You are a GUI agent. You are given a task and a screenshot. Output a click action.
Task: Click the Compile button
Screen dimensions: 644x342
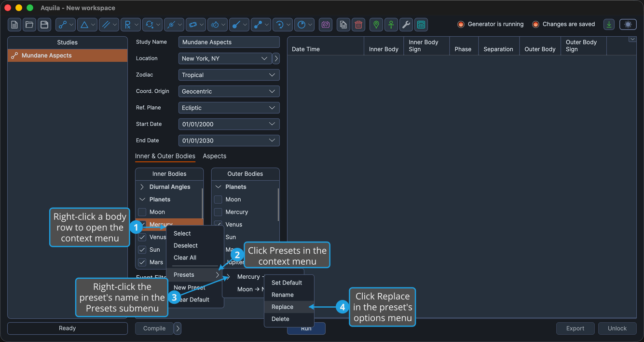click(154, 328)
